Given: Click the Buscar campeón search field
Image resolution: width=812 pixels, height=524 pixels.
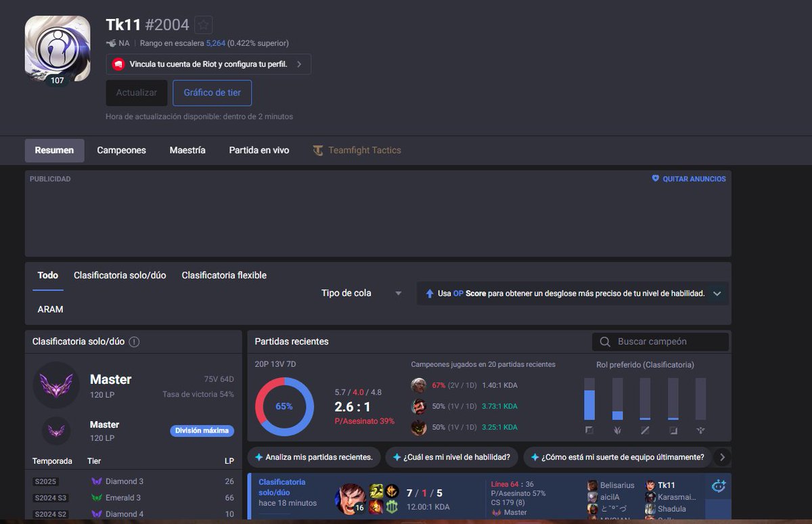Looking at the screenshot, I should tap(660, 342).
